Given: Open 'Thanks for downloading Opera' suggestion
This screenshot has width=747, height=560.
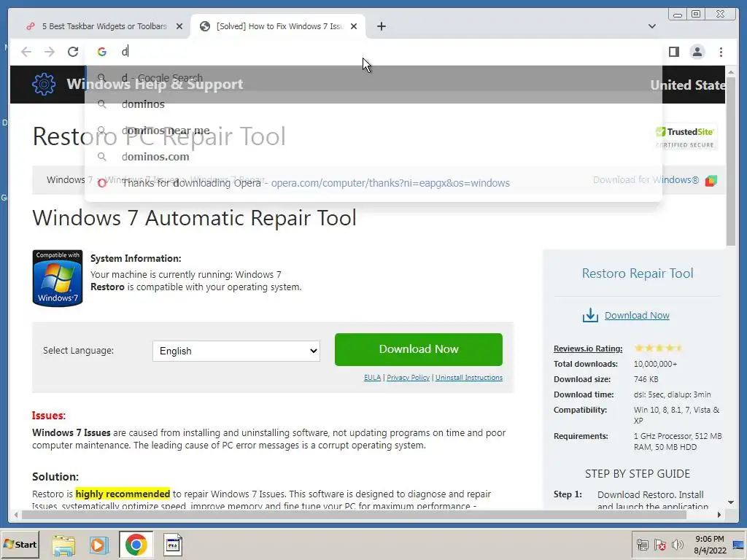Looking at the screenshot, I should 373,183.
